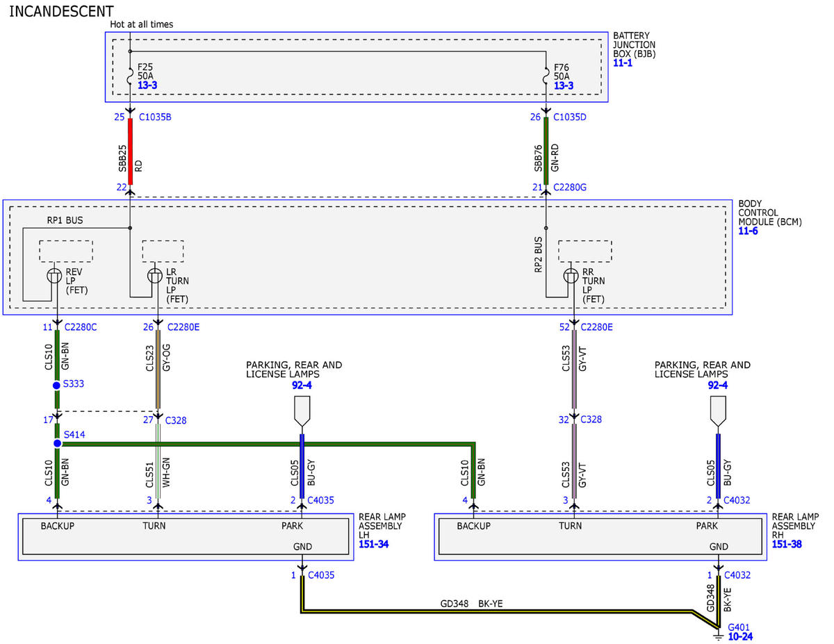834x644 pixels.
Task: Click the S414 splice dot
Action: 56,443
